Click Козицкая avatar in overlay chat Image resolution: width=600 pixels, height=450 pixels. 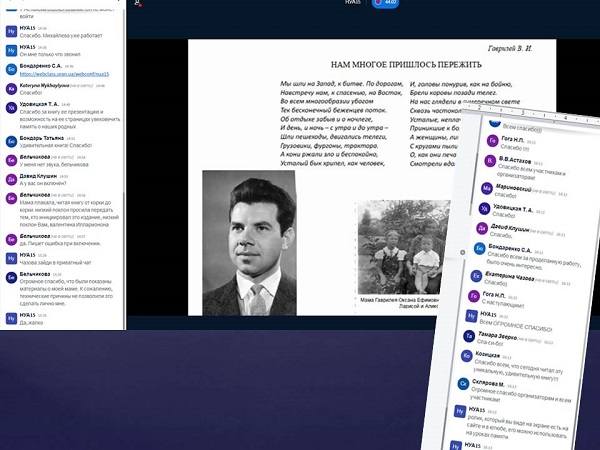point(466,356)
